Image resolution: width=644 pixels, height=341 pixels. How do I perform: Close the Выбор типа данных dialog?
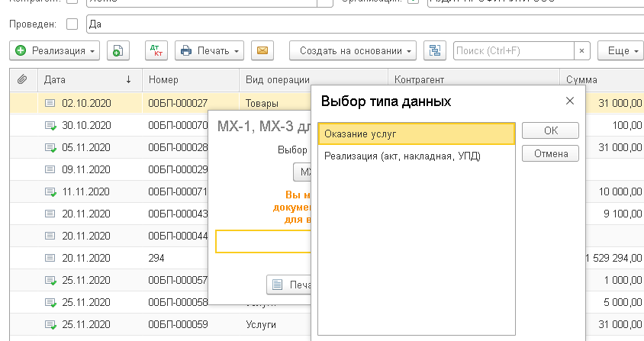pos(569,101)
